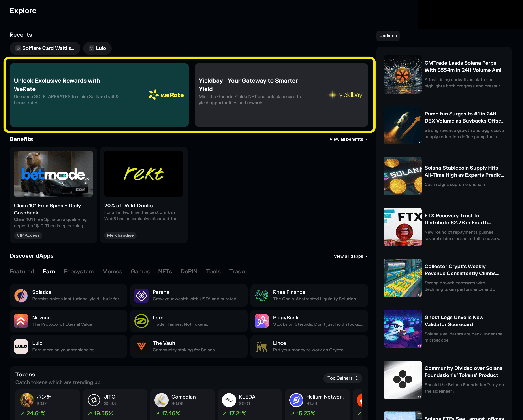Viewport: 523px width, 420px height.
Task: Open the Perena dApp icon
Action: point(141,295)
